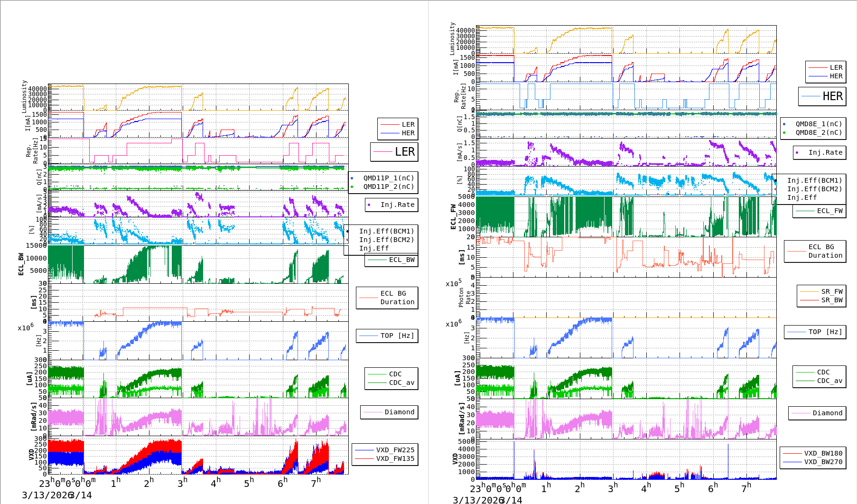Click the ECL_BW legend entry
Screen dimensions: 857x504
click(391, 260)
